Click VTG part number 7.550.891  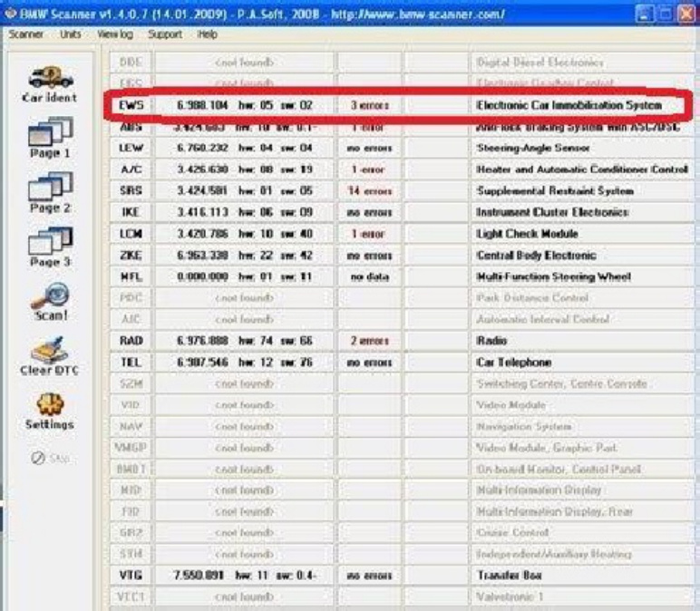click(x=199, y=575)
